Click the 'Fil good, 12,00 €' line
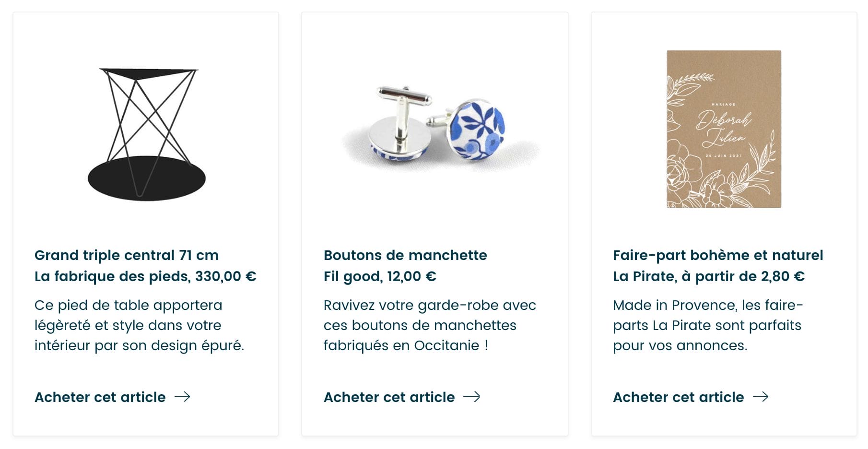868x449 pixels. pyautogui.click(x=380, y=276)
